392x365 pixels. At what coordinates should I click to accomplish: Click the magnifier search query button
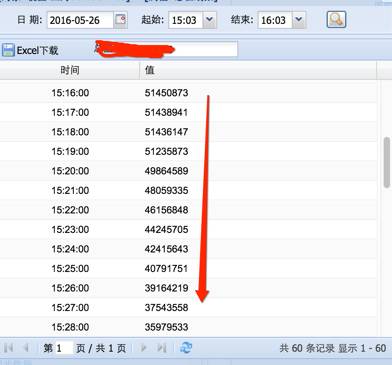[x=336, y=19]
